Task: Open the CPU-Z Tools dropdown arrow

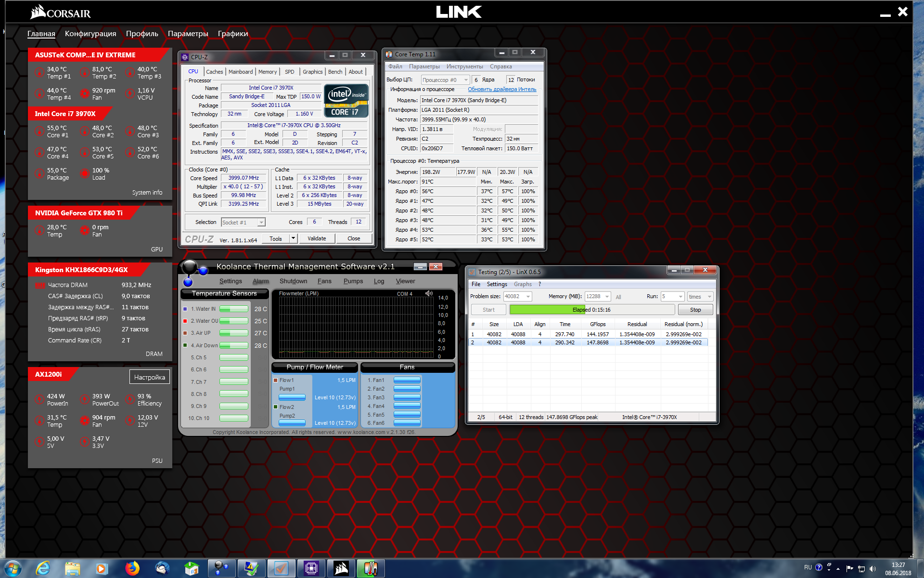Action: (293, 238)
